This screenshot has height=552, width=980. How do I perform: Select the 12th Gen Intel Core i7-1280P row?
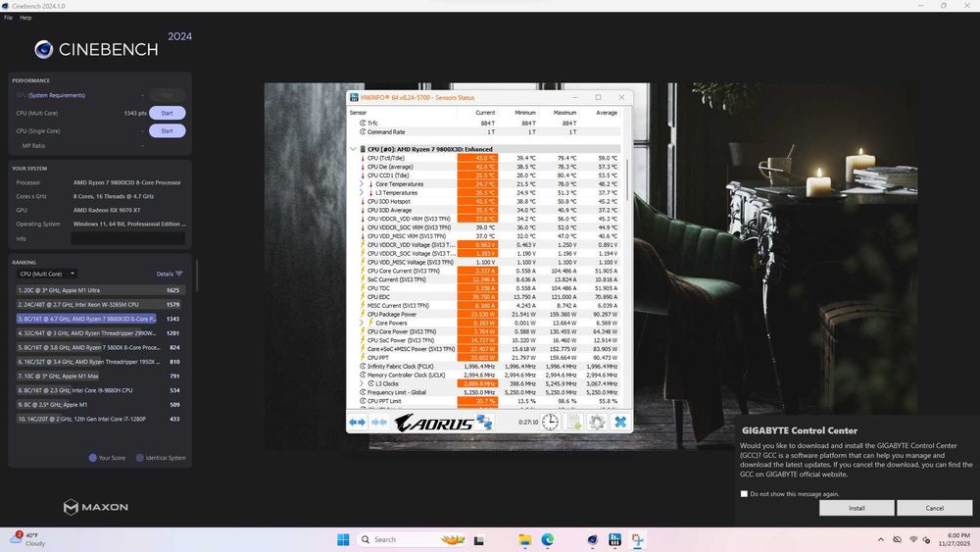coord(99,419)
